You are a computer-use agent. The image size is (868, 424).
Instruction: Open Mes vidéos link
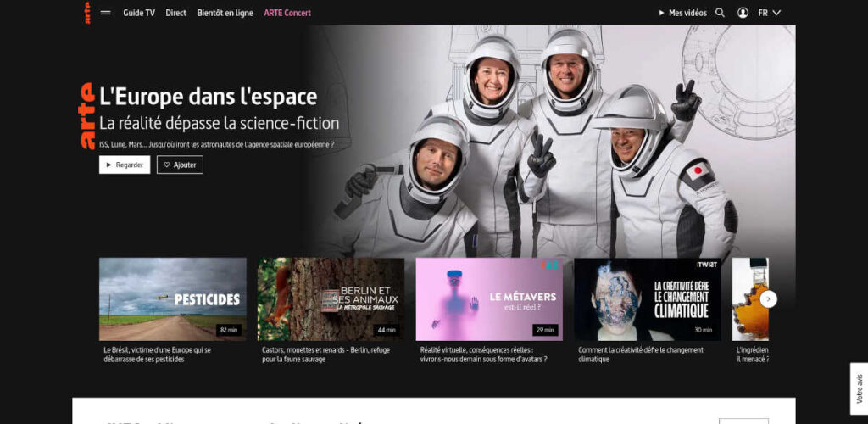click(x=687, y=13)
